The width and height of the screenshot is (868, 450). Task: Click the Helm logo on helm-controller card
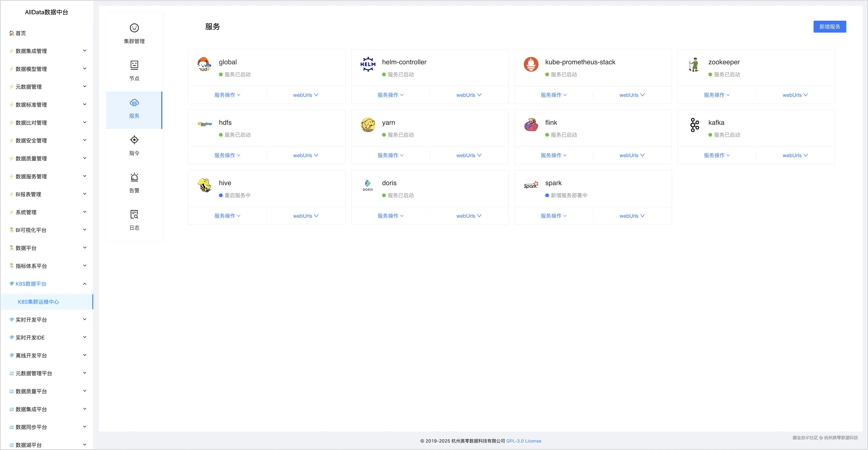[368, 64]
